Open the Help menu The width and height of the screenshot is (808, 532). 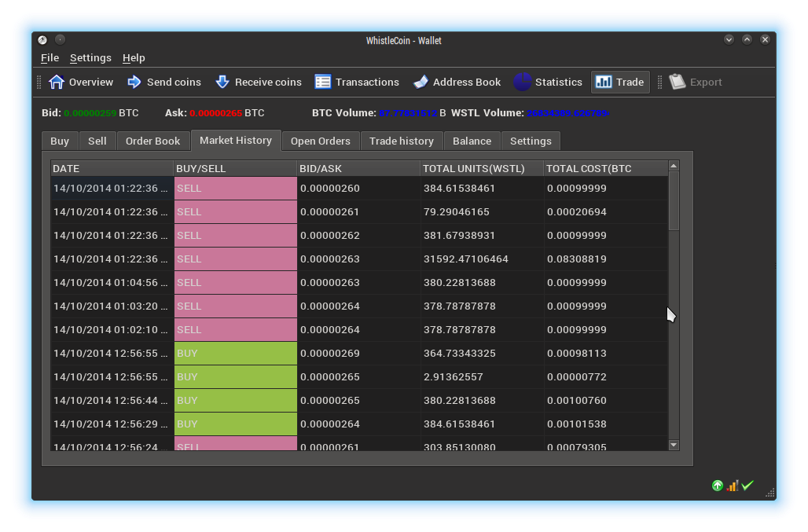point(134,57)
